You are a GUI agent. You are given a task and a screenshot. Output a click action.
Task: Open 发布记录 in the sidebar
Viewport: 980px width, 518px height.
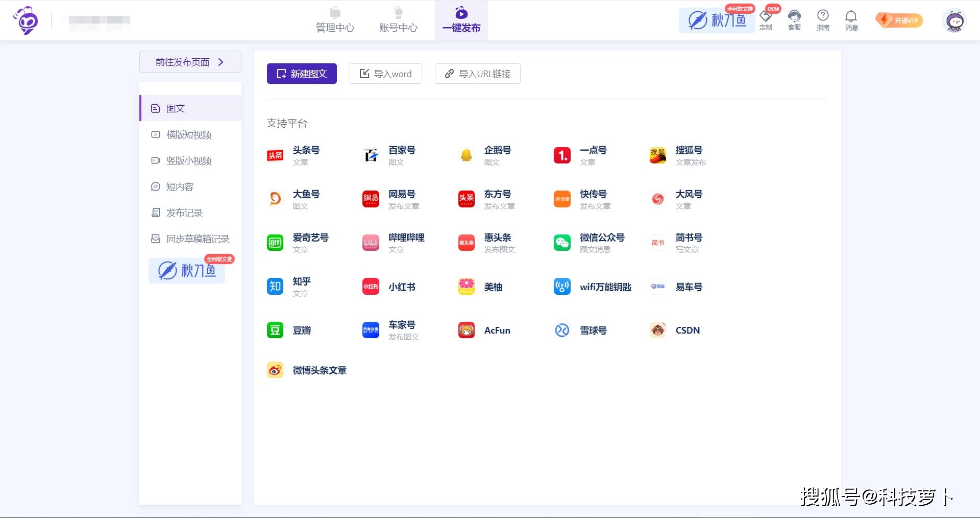(x=184, y=213)
